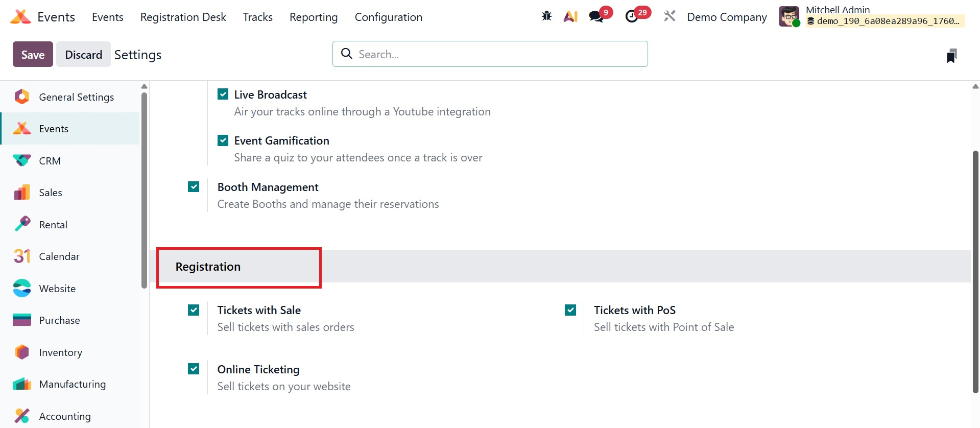The height and width of the screenshot is (428, 980).
Task: Click the Save button
Action: tap(33, 55)
